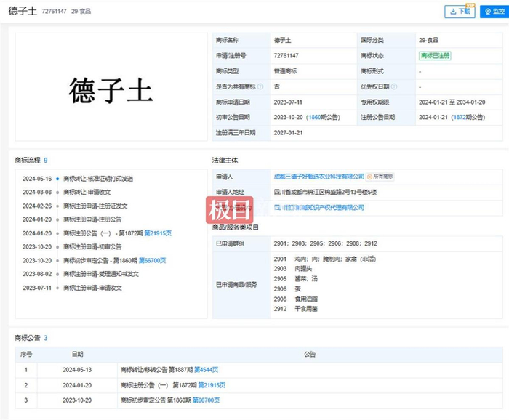Viewport: 509px width, 420px height.
Task: Click the 监控 monitor button
Action: [494, 12]
